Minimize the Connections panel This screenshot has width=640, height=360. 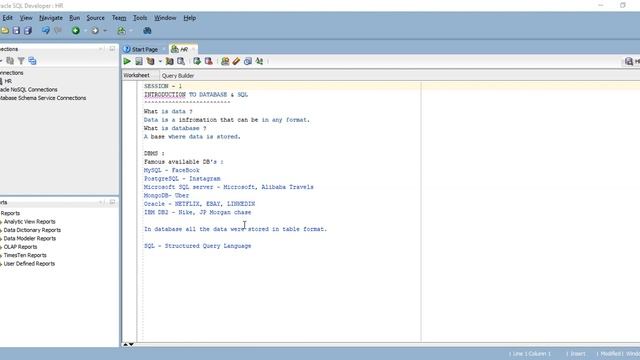[101, 49]
